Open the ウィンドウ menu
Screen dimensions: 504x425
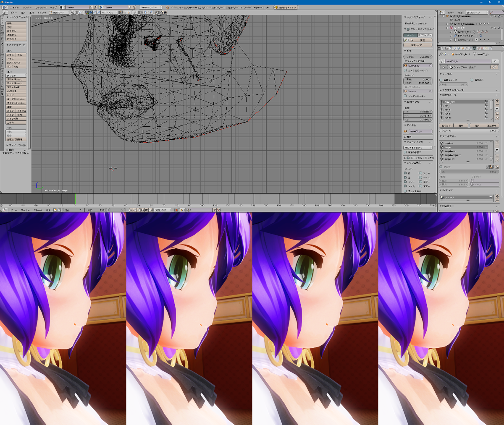pos(41,8)
